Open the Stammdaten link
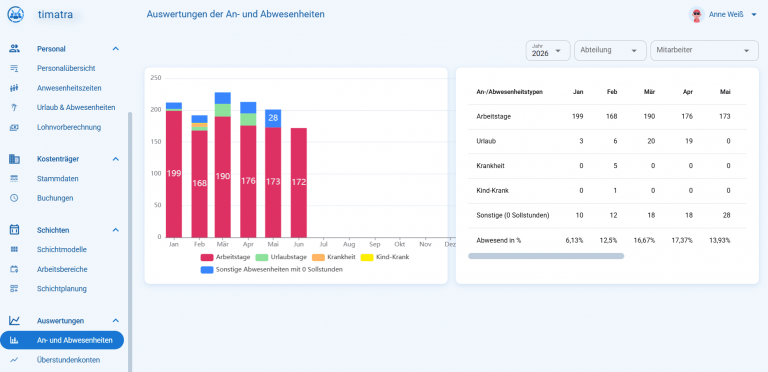 (57, 179)
